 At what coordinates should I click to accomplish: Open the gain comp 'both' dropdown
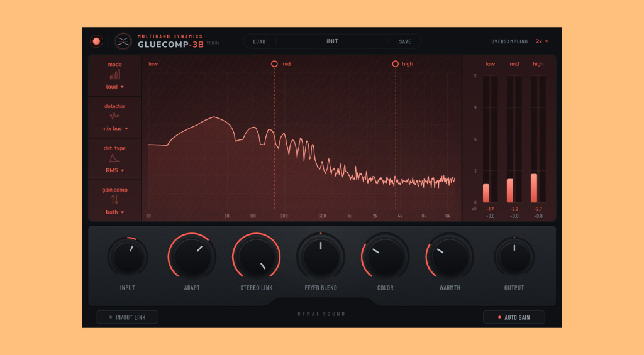(x=114, y=212)
